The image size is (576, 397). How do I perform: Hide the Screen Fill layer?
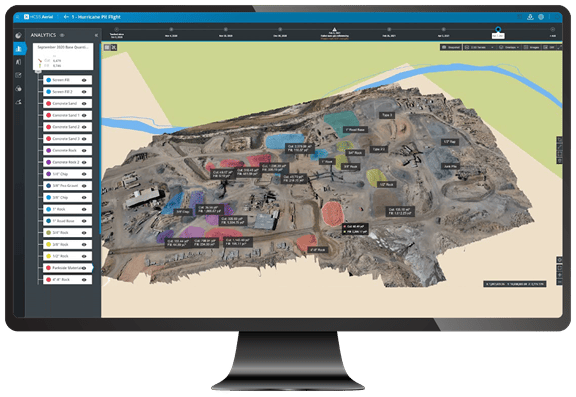pyautogui.click(x=84, y=80)
